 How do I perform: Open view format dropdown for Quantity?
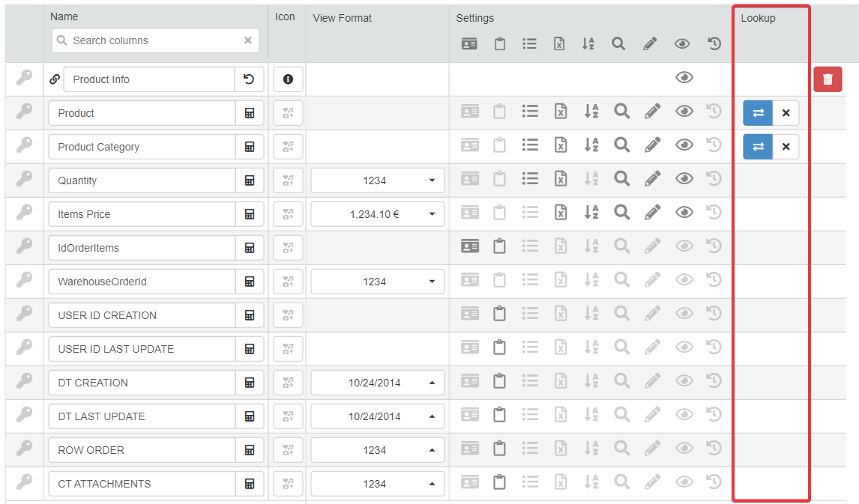click(378, 180)
